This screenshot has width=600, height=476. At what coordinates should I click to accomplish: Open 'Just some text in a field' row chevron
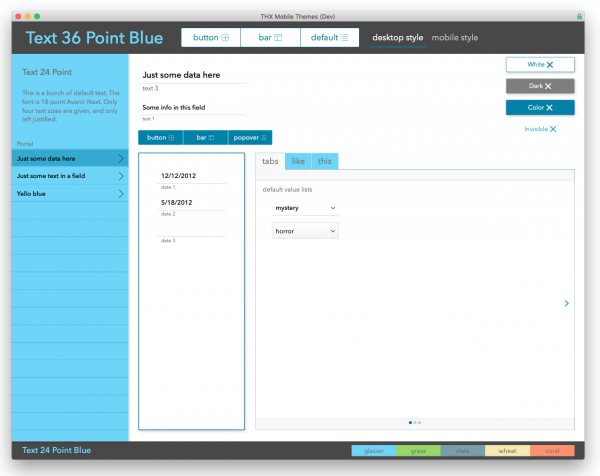tap(121, 176)
